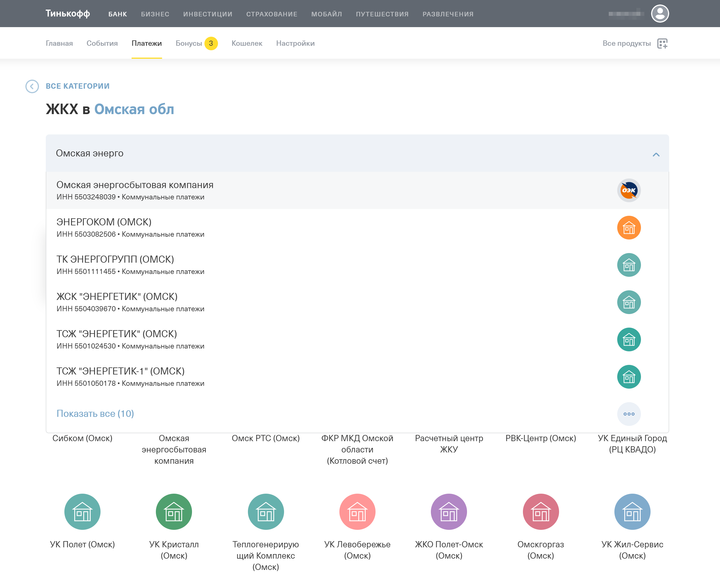Open the Теплогенерирующий Комплекс house icon

[266, 512]
